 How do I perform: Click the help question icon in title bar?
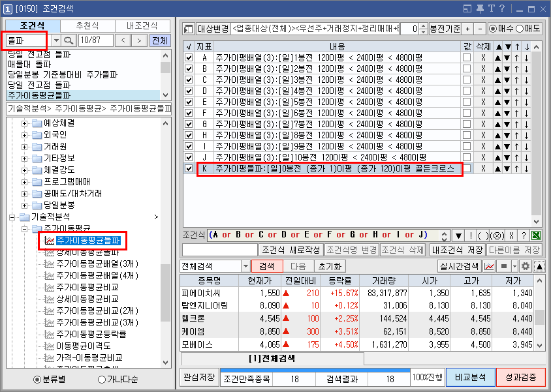[x=502, y=8]
